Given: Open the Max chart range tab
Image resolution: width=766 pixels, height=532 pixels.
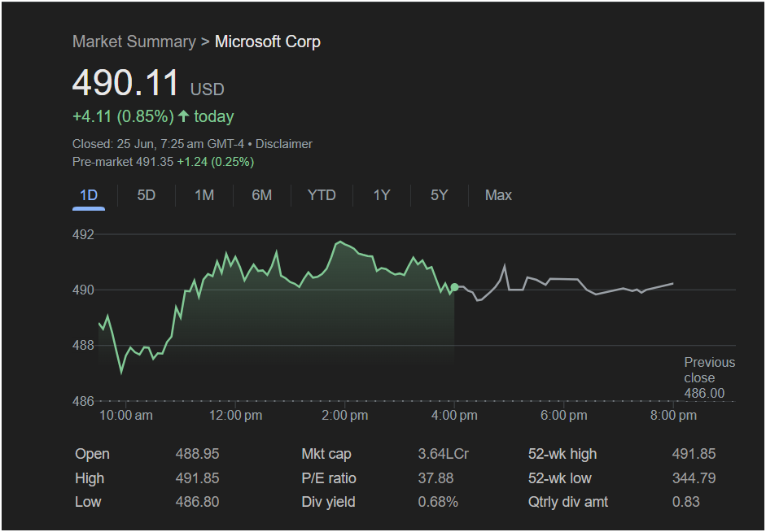Looking at the screenshot, I should click(x=498, y=195).
